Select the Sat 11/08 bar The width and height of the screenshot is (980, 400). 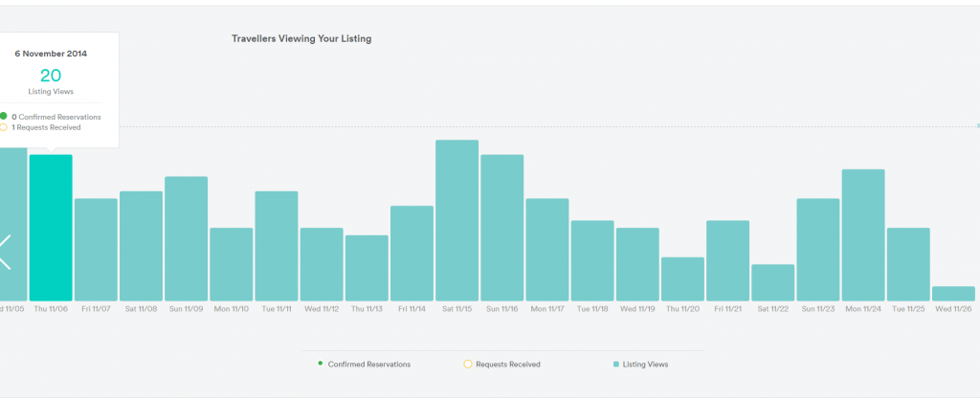coord(142,246)
